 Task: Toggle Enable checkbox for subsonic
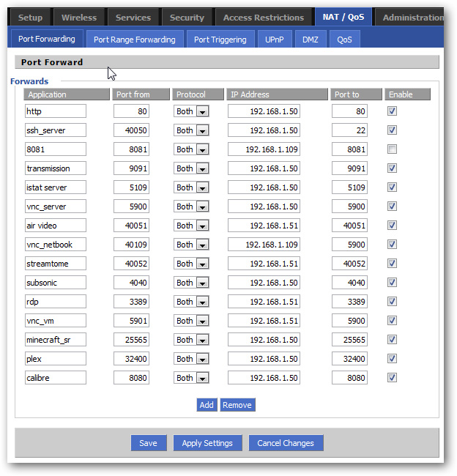(392, 283)
